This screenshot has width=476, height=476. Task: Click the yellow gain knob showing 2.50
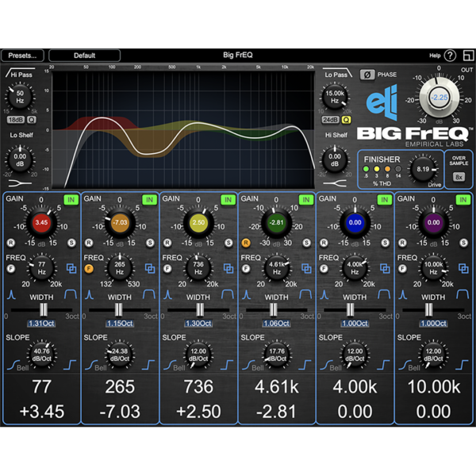198,222
